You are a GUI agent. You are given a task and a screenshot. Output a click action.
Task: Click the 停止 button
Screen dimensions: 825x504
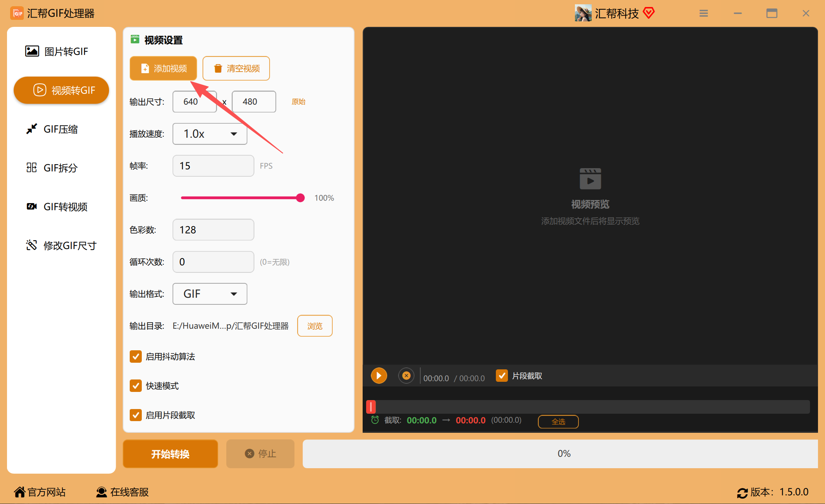tap(260, 454)
